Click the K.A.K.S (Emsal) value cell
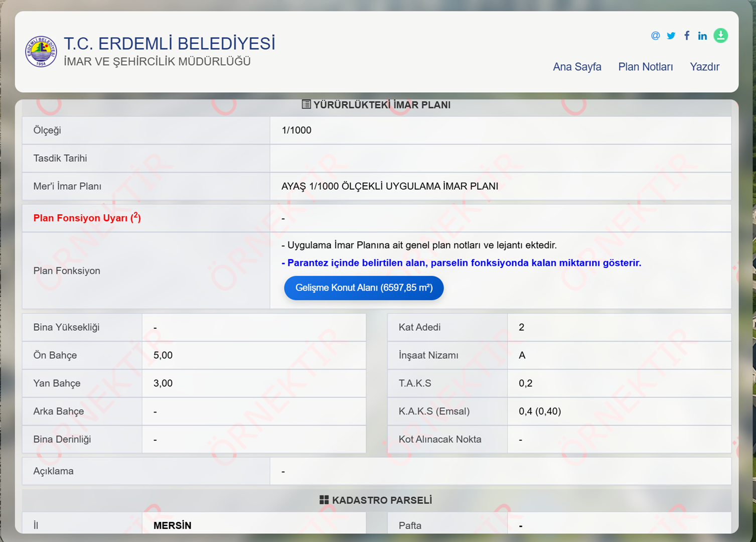The width and height of the screenshot is (756, 542). [619, 412]
